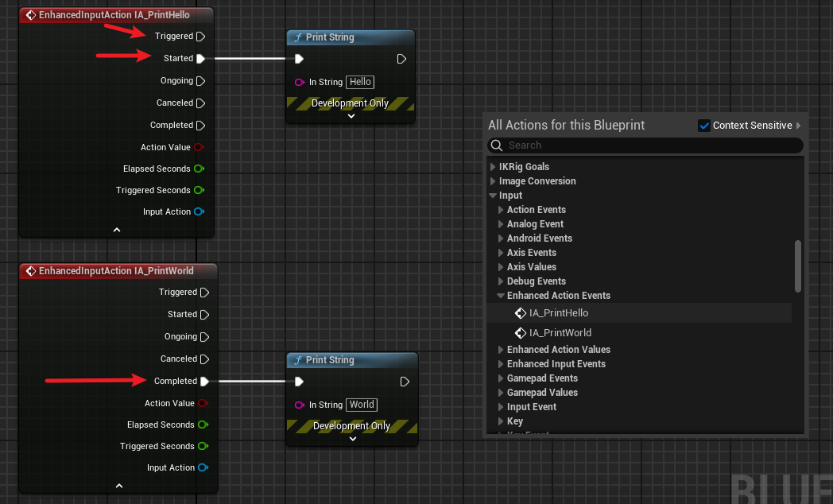Expand the IKRig Goals category
The height and width of the screenshot is (504, 833).
pos(493,167)
